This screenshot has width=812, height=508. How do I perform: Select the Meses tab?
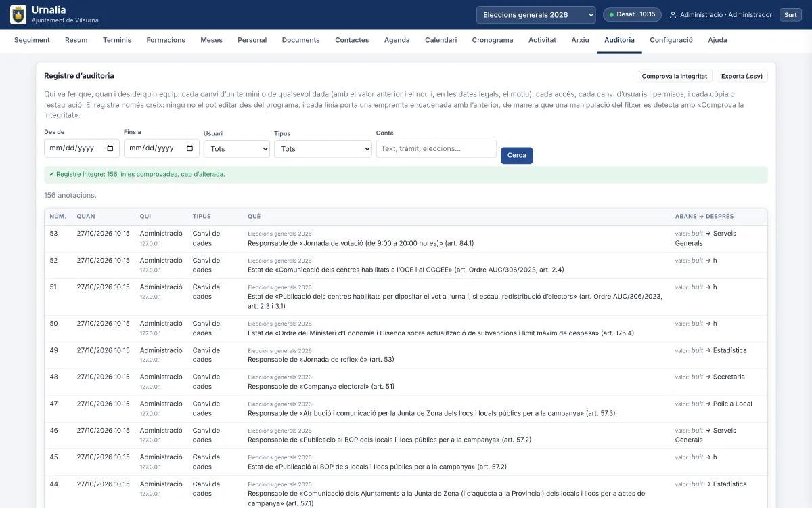[211, 40]
